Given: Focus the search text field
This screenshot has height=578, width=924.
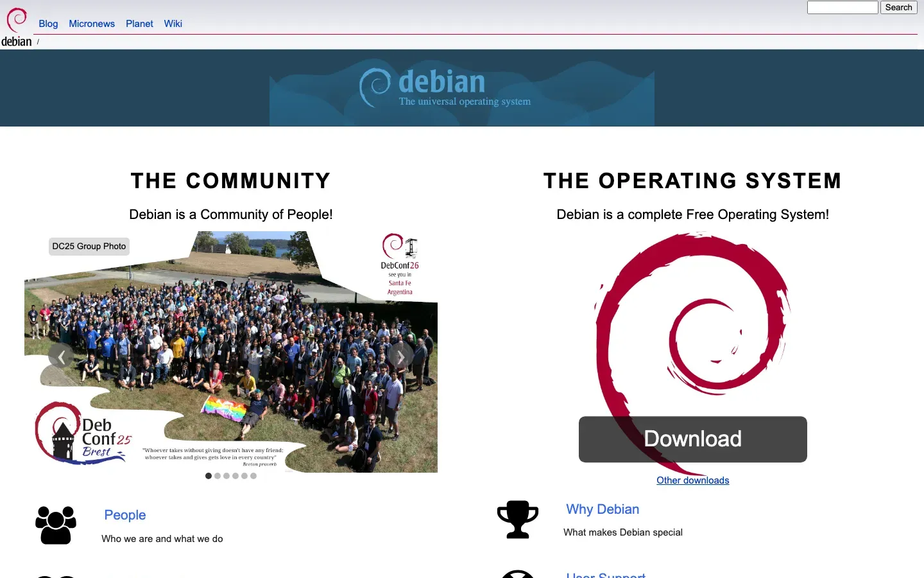Looking at the screenshot, I should click(x=843, y=7).
